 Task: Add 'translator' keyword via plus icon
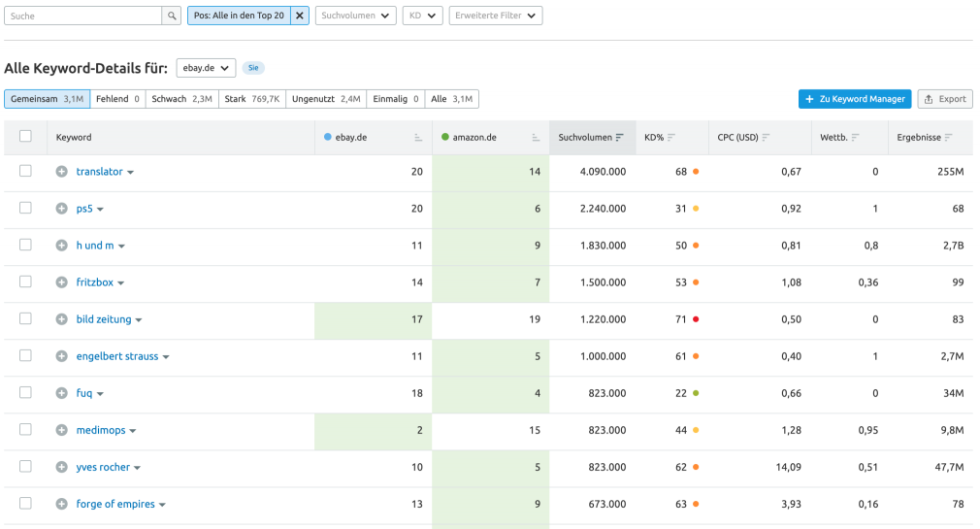coord(61,172)
